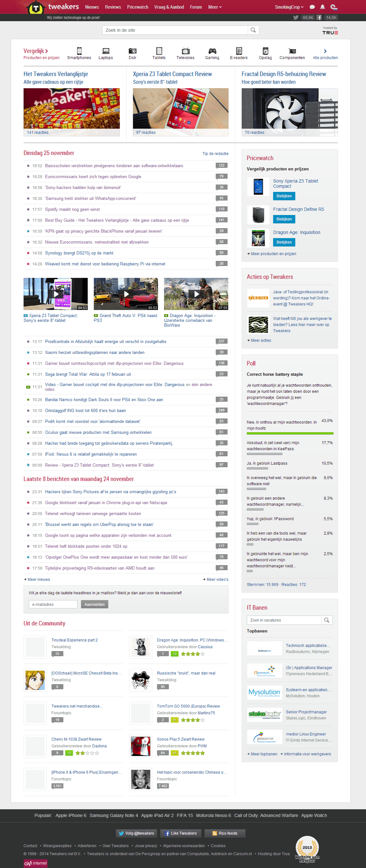Click the KeePass poll result bar
Viewport: 366px width, 868px height.
coord(264,454)
